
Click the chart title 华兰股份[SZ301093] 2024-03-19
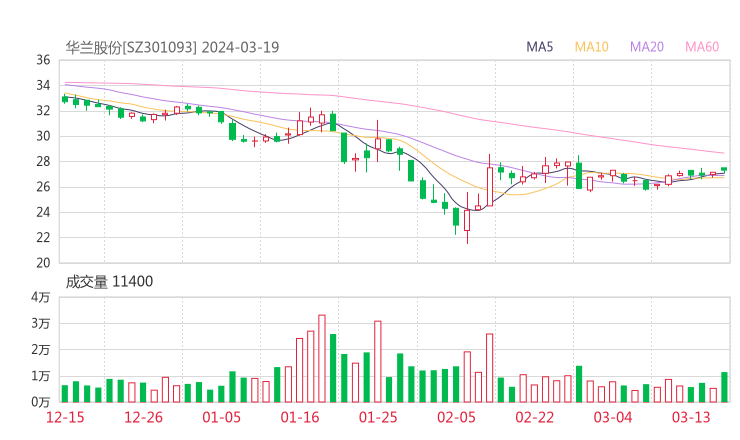tap(172, 47)
